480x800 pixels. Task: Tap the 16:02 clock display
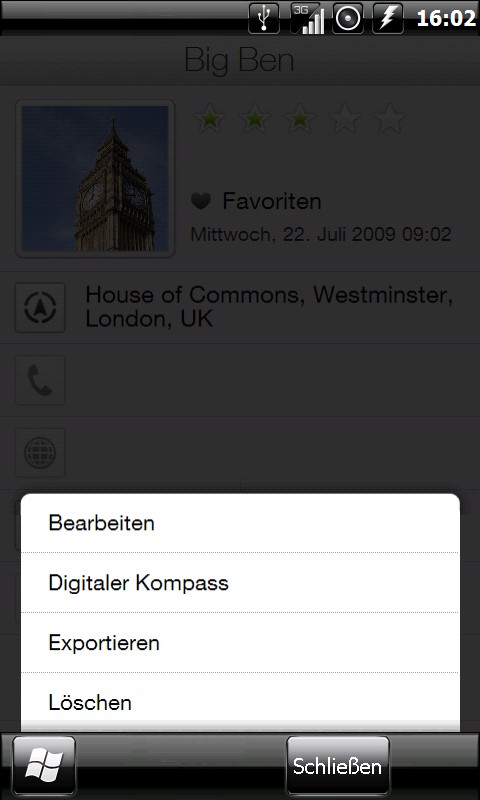point(446,18)
